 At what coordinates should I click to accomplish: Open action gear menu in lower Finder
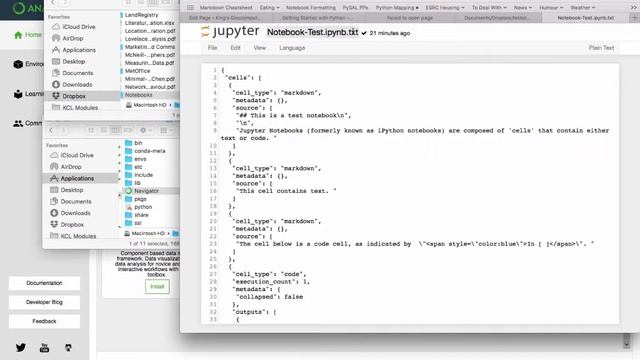(x=145, y=130)
